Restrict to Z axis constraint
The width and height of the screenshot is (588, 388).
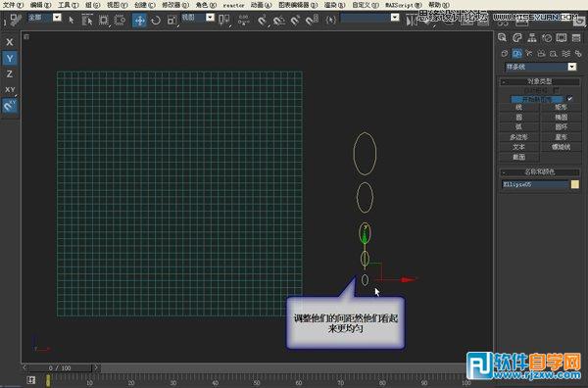[x=10, y=73]
